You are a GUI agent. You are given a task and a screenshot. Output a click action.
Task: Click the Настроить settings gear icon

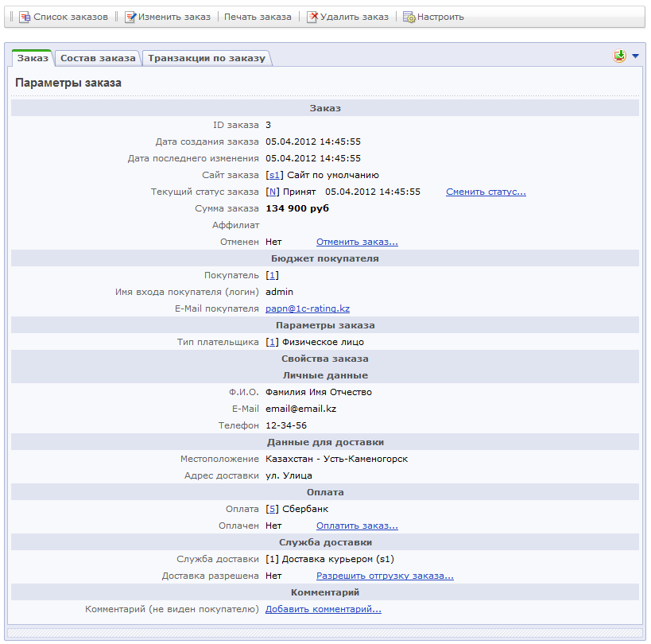409,17
